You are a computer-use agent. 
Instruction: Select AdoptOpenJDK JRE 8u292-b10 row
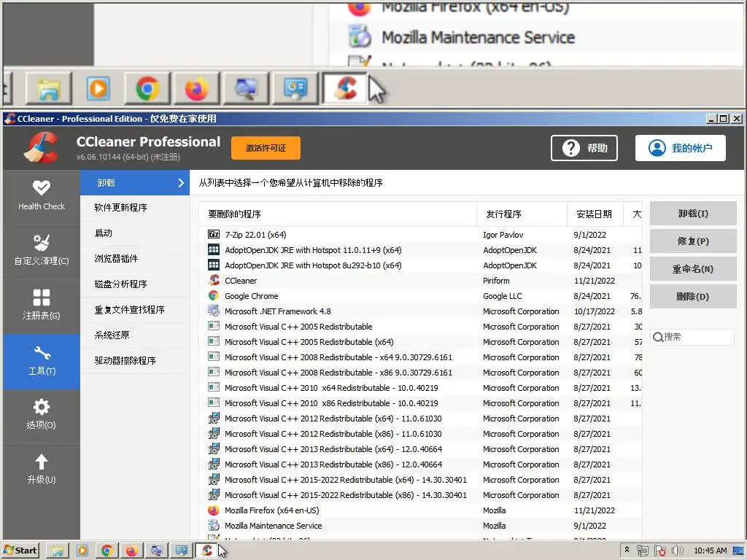[x=420, y=265]
